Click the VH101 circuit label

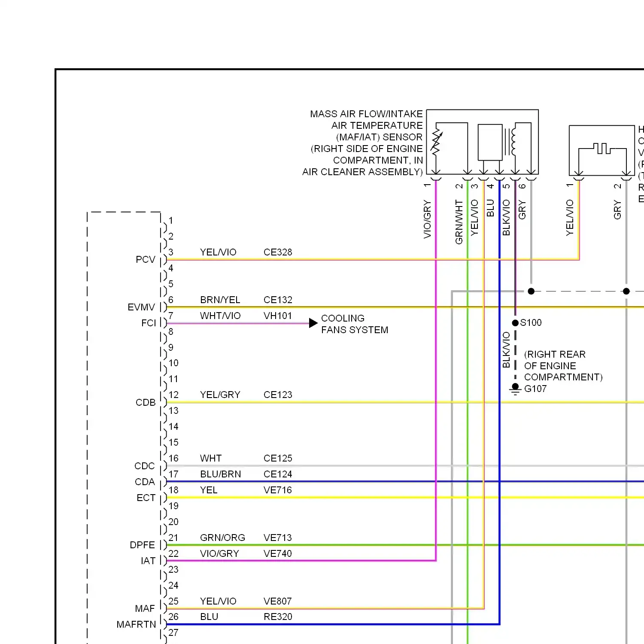(278, 316)
